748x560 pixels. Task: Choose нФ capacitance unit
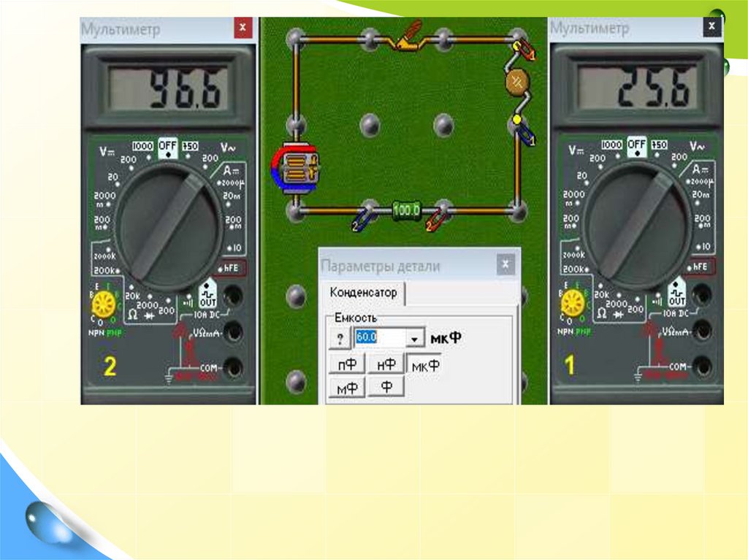click(386, 364)
